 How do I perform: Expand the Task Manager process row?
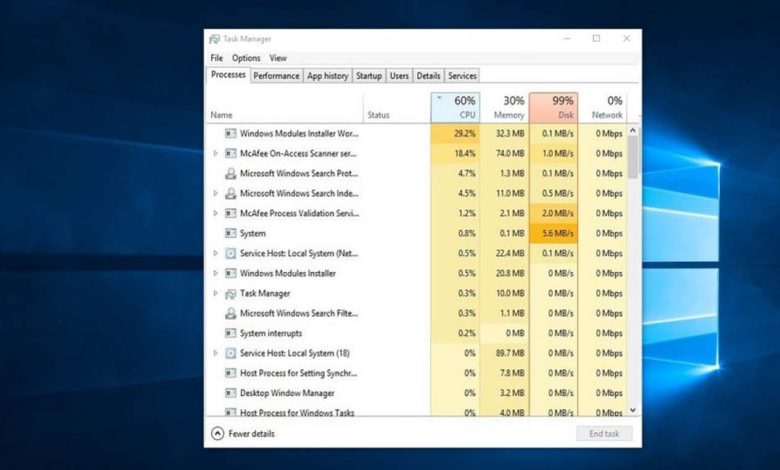[215, 293]
